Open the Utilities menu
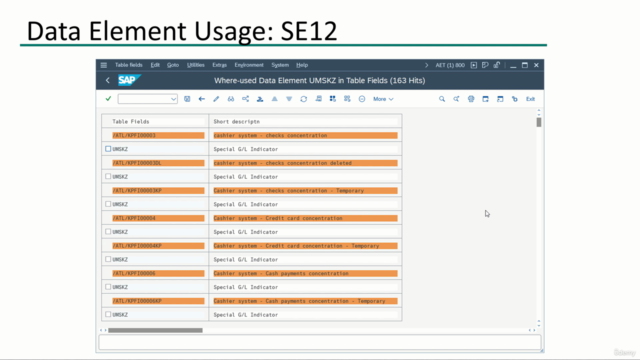Viewport: 640px width, 360px height. [x=196, y=65]
